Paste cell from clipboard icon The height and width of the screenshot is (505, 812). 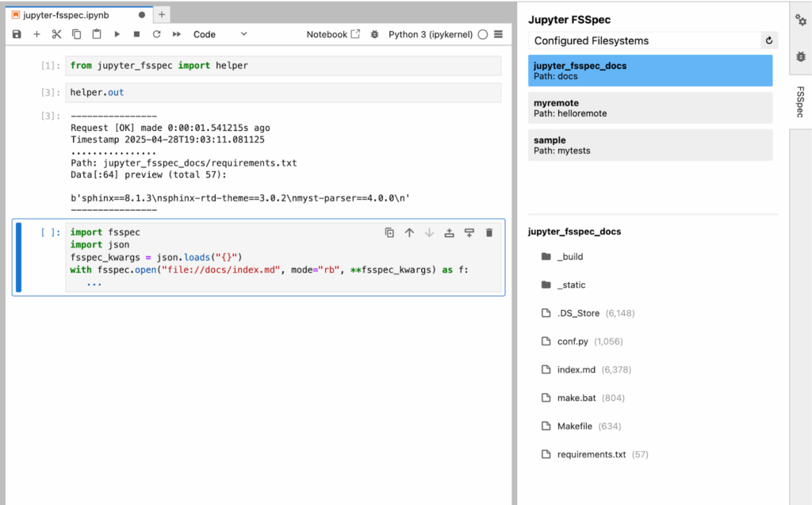click(x=97, y=34)
